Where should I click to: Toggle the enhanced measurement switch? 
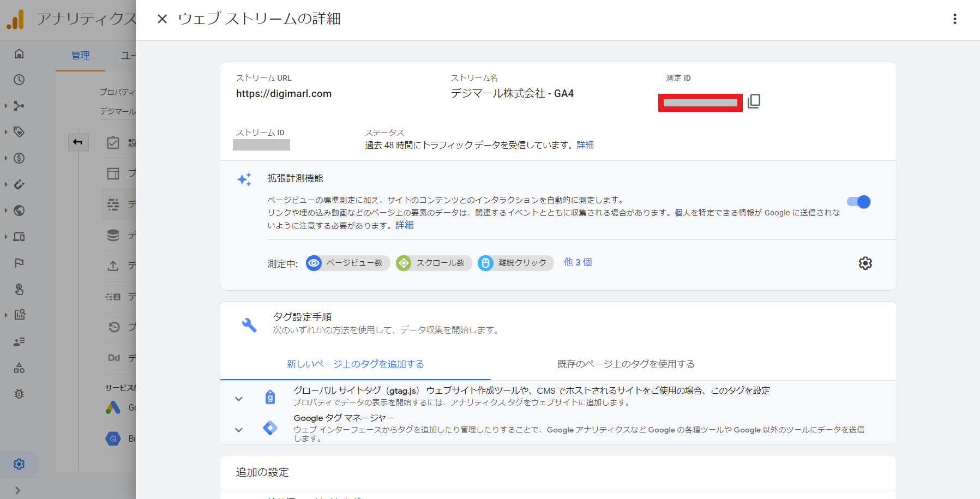coord(858,202)
